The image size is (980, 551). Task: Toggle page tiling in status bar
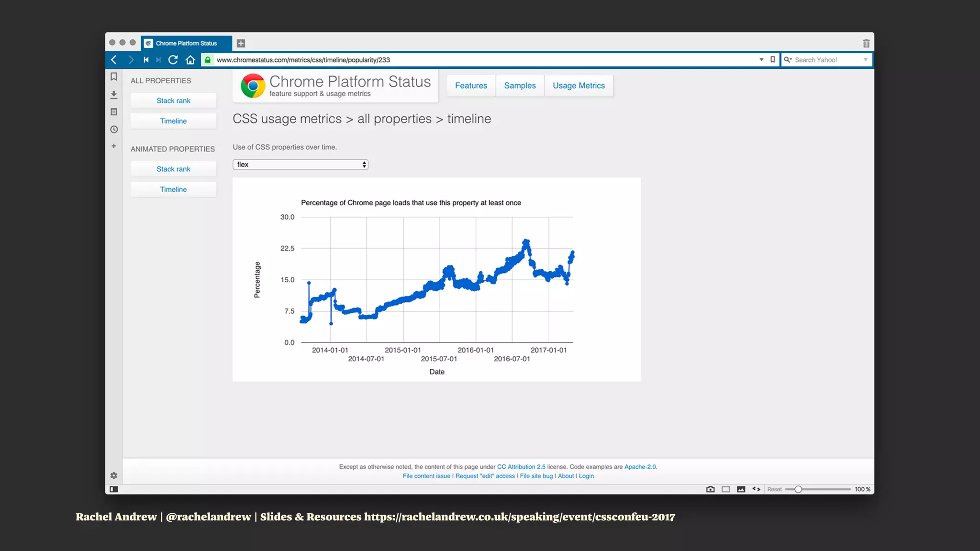click(x=726, y=489)
